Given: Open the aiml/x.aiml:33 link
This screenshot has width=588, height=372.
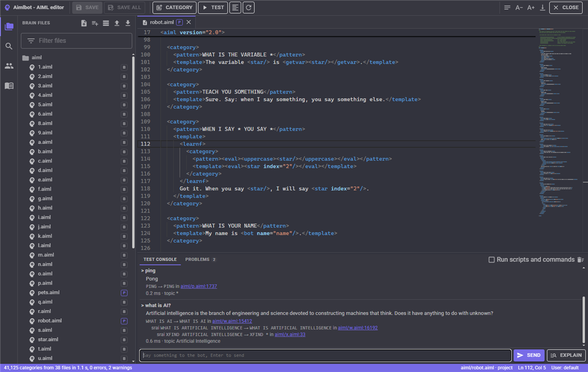Looking at the screenshot, I should point(289,335).
